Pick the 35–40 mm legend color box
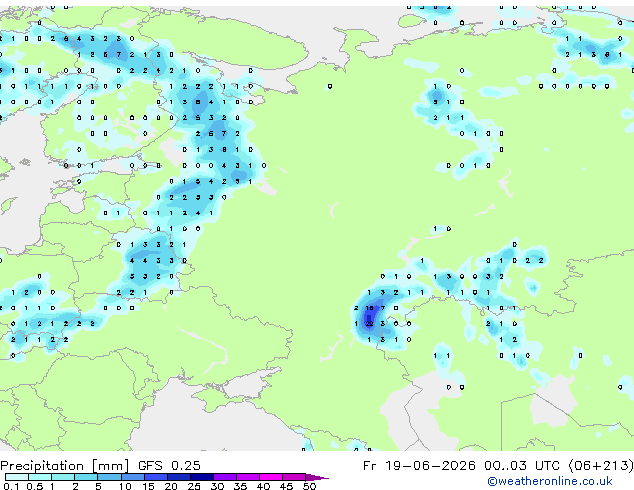 (x=248, y=477)
